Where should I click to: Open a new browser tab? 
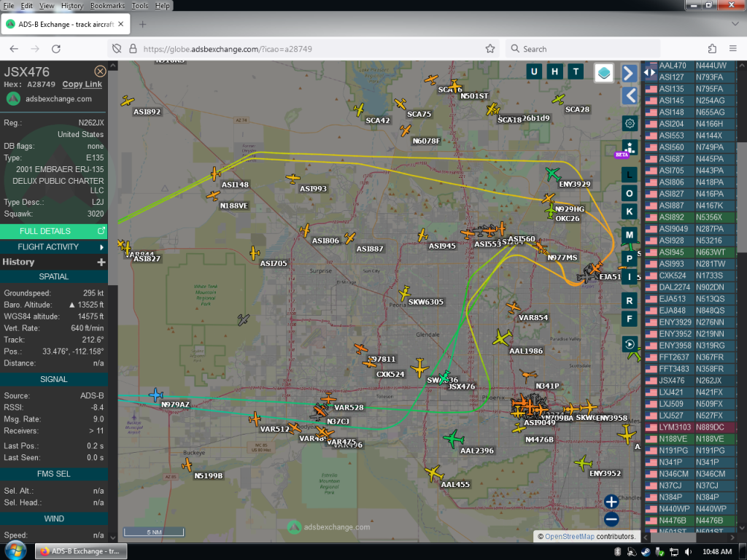coord(142,24)
